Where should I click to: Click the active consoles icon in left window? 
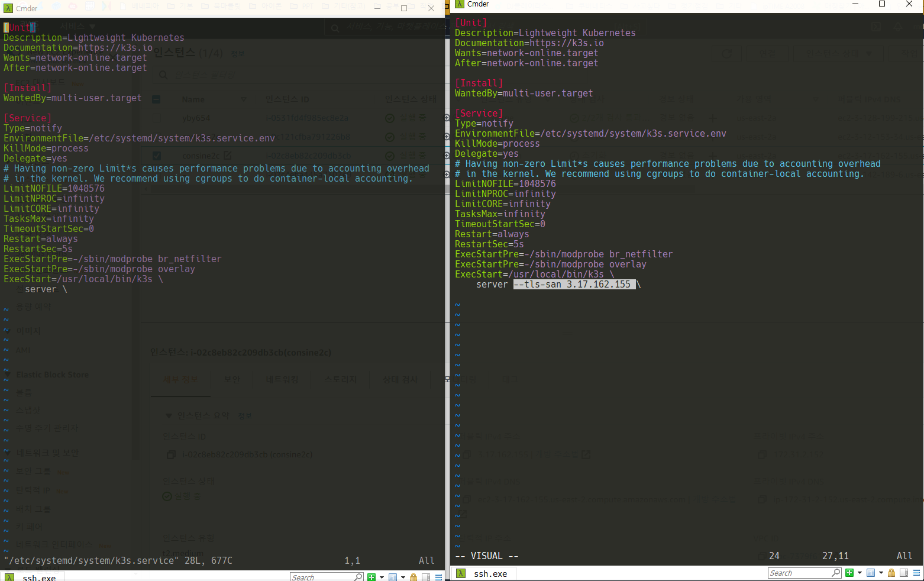click(x=393, y=577)
